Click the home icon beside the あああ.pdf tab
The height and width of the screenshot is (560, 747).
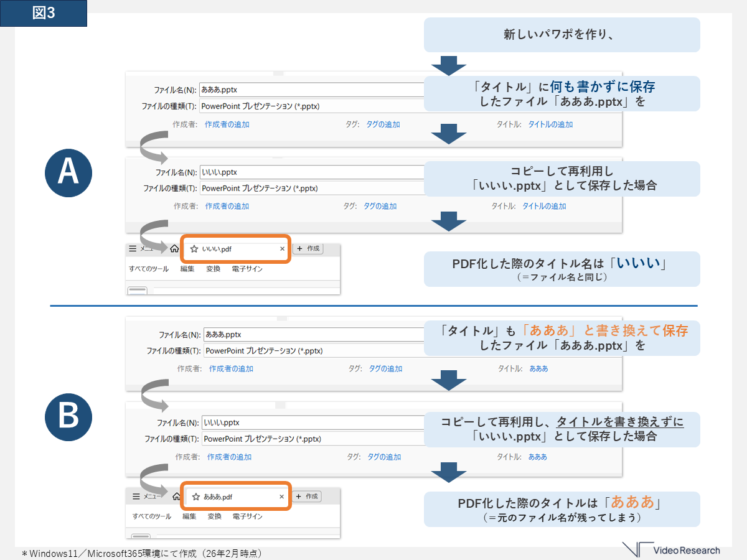click(x=176, y=497)
